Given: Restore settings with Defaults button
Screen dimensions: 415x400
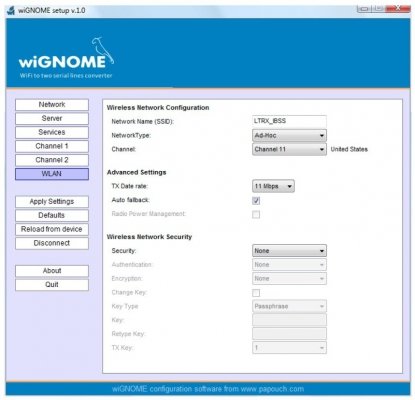Looking at the screenshot, I should click(52, 216).
